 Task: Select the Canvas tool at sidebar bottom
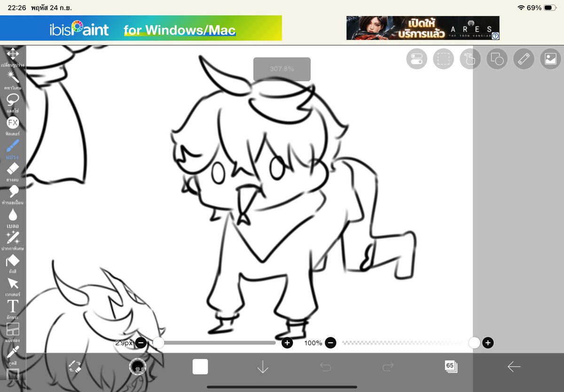[x=13, y=375]
